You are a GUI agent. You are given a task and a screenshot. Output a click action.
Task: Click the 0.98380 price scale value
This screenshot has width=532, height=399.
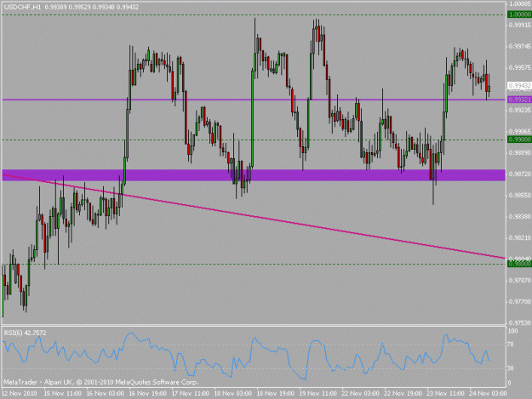coord(519,216)
